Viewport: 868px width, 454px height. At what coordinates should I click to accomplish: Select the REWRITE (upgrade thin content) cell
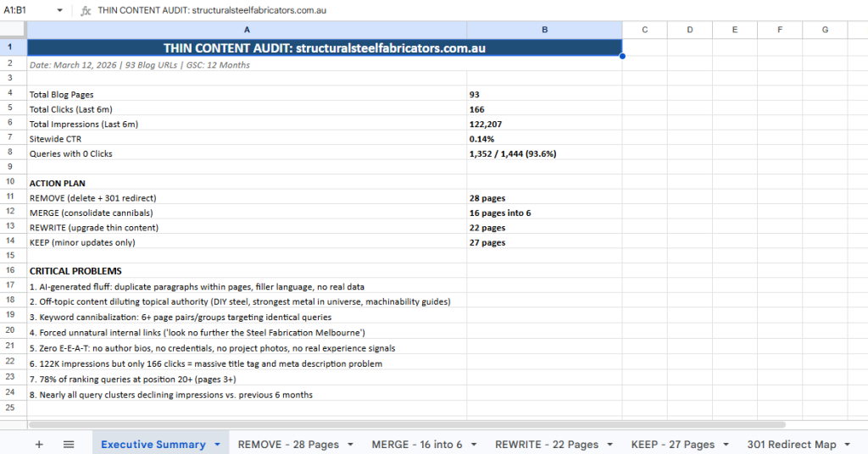tap(247, 228)
